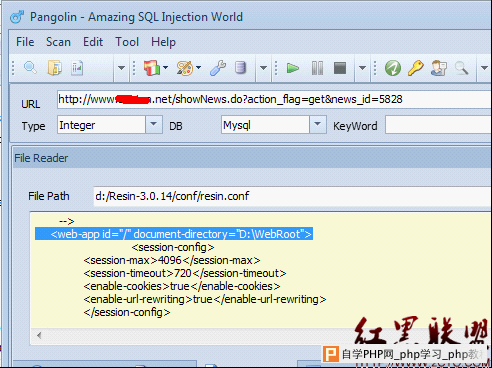Click the enable-url-rewriting true line
This screenshot has height=368, width=492.
pos(205,299)
